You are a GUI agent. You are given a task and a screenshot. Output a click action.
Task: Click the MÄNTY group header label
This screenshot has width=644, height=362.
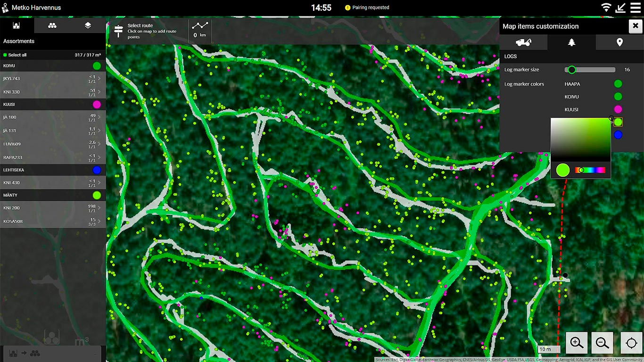tap(10, 195)
